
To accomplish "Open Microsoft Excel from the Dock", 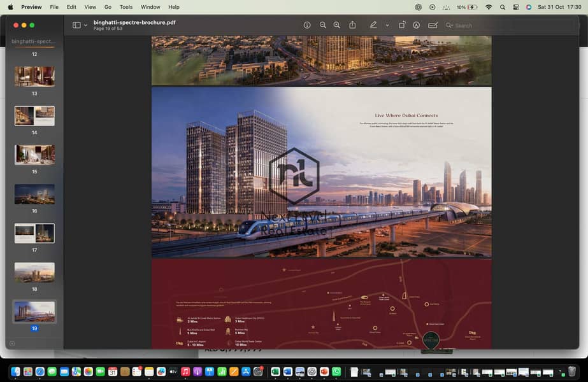I will point(275,372).
